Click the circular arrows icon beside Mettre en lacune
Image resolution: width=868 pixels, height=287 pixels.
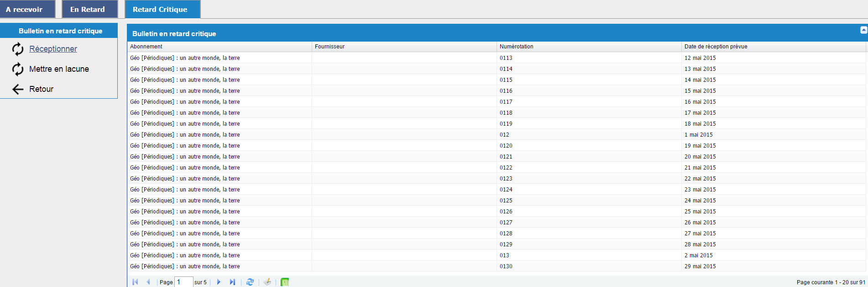coord(18,69)
